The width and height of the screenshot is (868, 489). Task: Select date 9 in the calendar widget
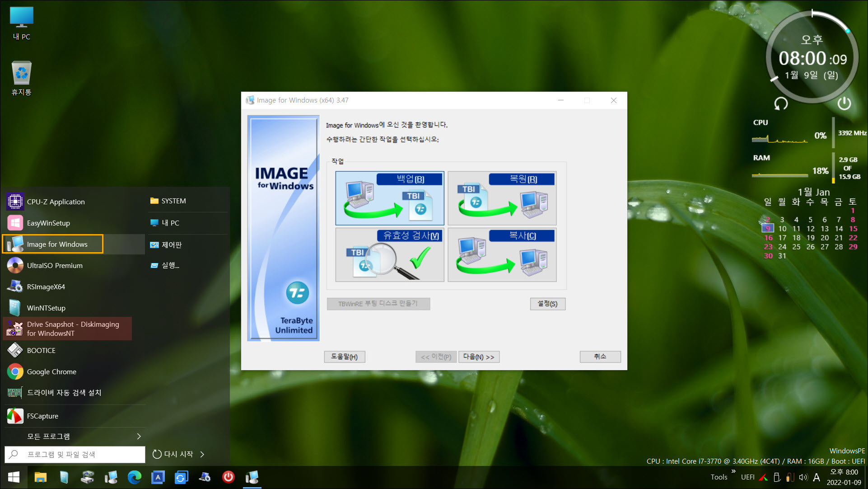(x=768, y=229)
